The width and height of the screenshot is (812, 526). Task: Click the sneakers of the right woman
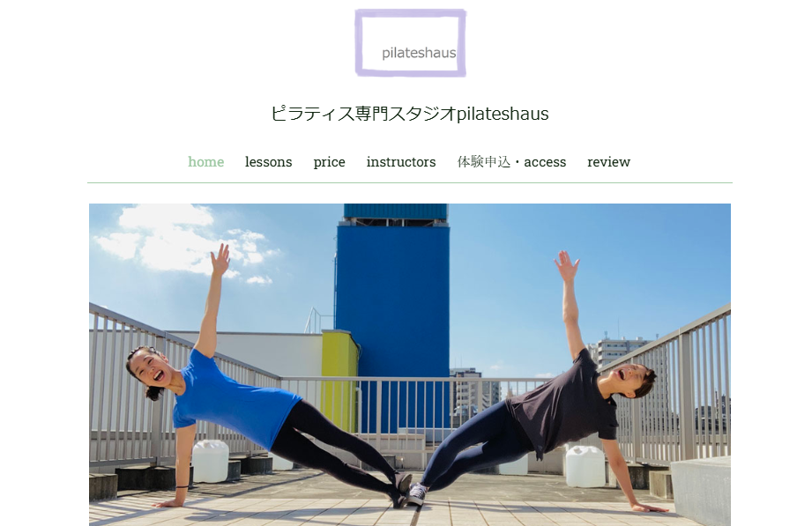[x=416, y=494]
